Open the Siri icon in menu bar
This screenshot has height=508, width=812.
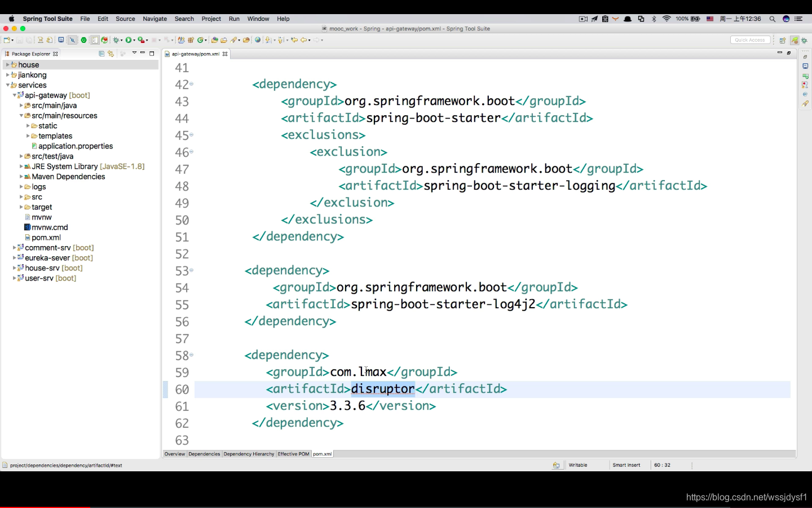786,19
